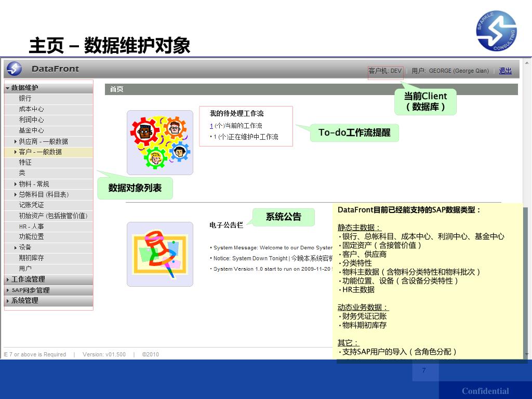Image resolution: width=532 pixels, height=399 pixels.
Task: Click System Message welcome notice
Action: tap(273, 248)
